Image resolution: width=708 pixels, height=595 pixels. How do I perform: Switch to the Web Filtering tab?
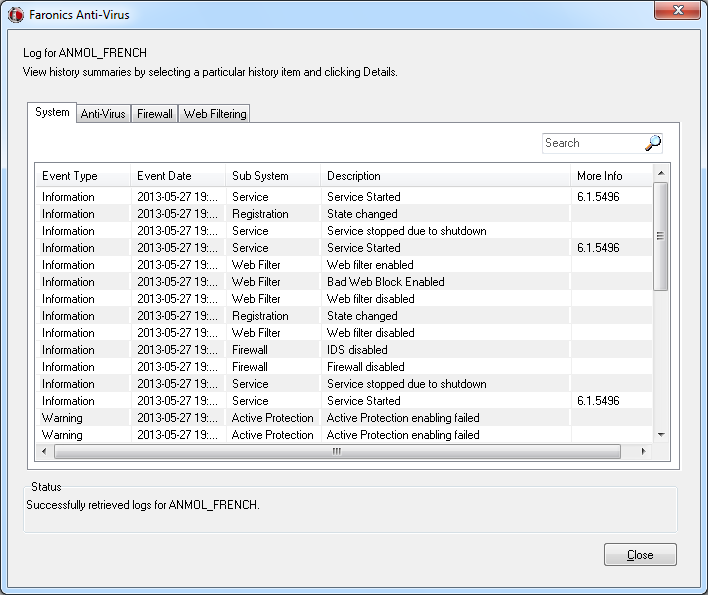coord(215,114)
